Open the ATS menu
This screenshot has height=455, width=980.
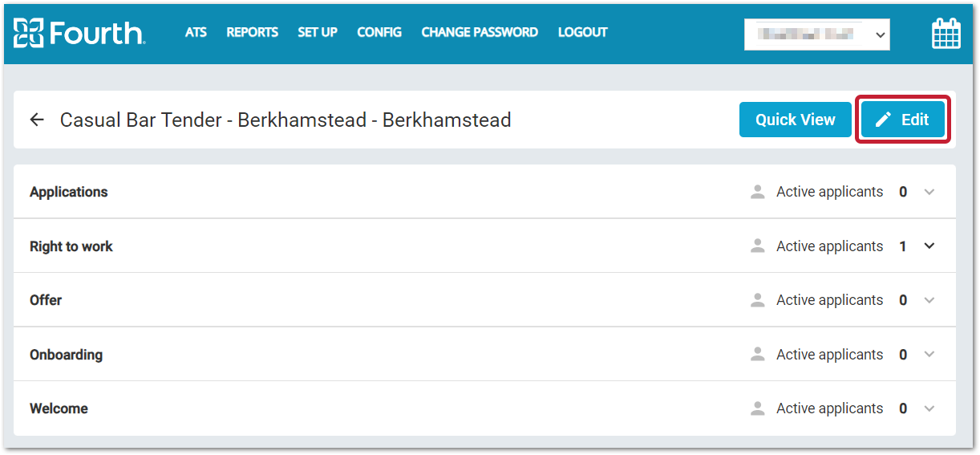[x=196, y=33]
